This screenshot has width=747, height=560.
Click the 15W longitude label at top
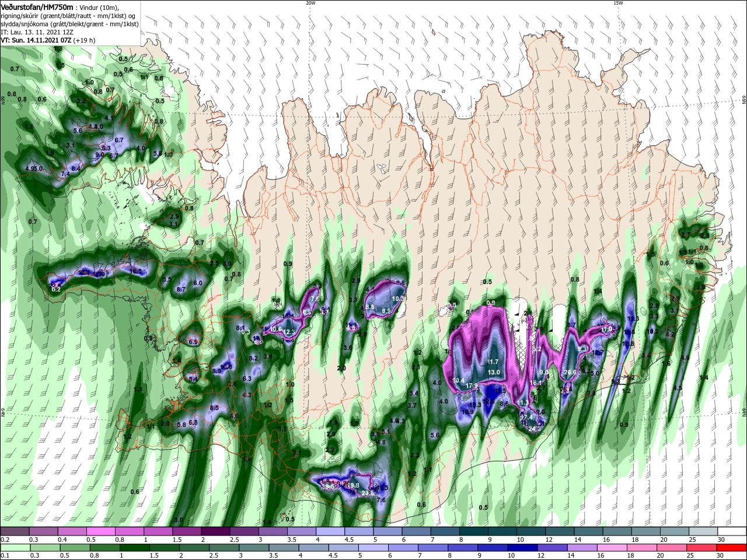(x=618, y=3)
